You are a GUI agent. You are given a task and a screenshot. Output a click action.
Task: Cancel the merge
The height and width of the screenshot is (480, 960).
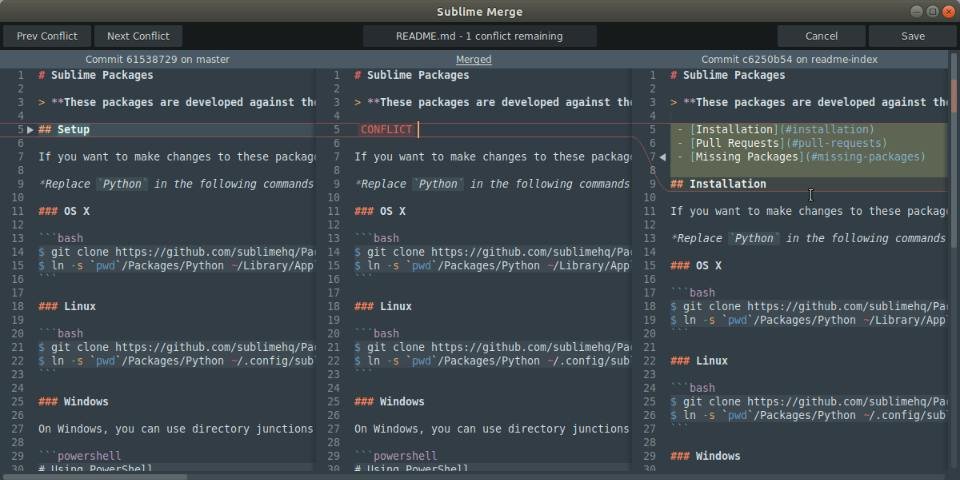[822, 36]
